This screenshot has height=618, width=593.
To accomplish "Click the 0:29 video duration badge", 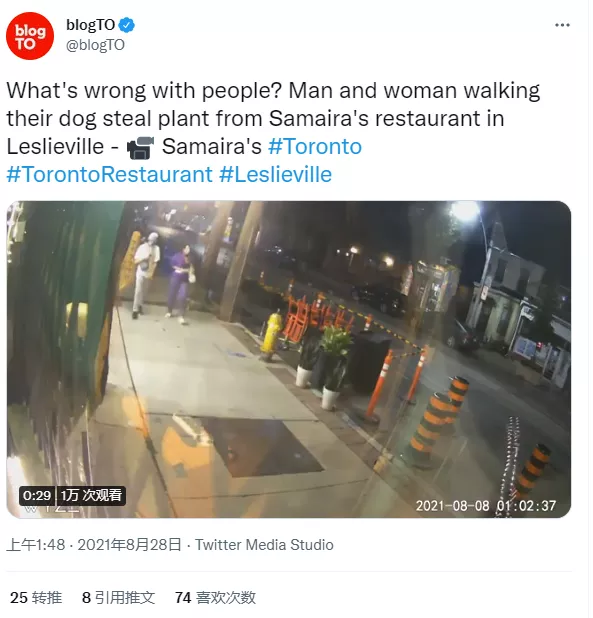I will [37, 495].
